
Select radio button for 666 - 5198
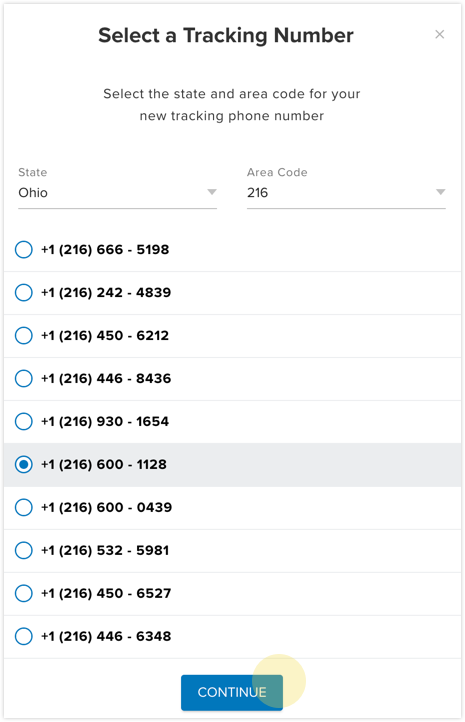tap(23, 250)
